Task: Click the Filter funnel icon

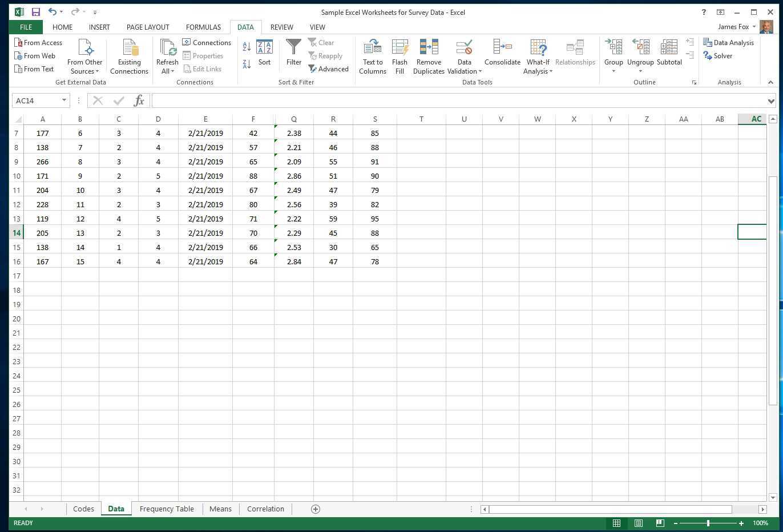Action: (293, 47)
